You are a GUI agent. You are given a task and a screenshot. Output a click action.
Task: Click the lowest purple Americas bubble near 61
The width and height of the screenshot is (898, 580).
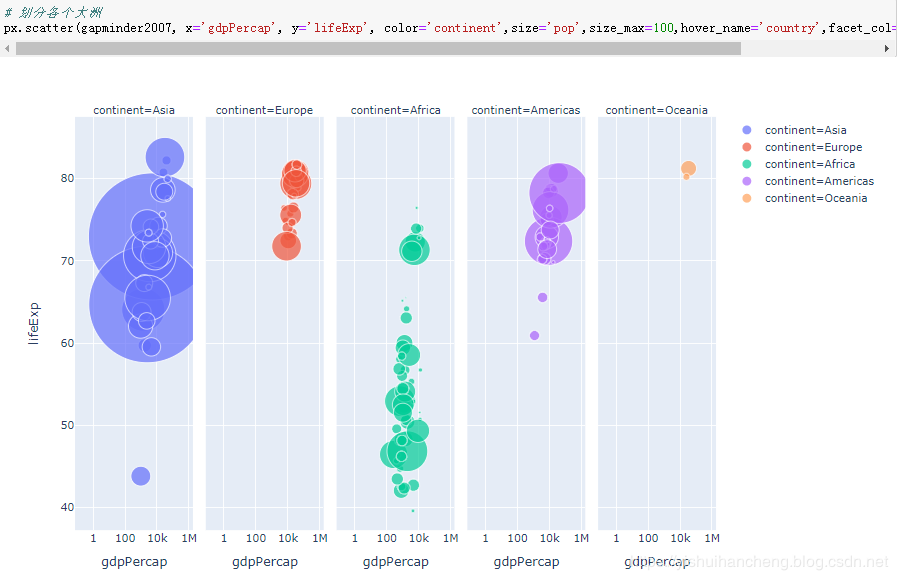[x=534, y=336]
